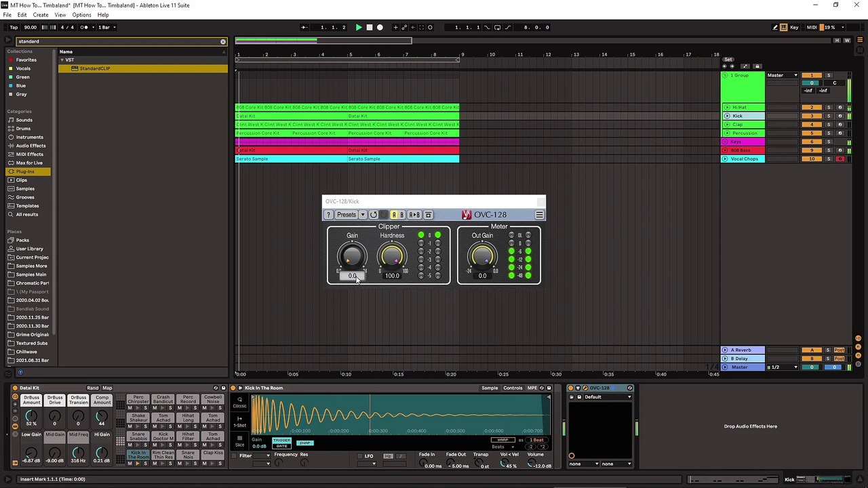Select Simpler 1-Shot mode
This screenshot has height=488, width=868.
239,423
